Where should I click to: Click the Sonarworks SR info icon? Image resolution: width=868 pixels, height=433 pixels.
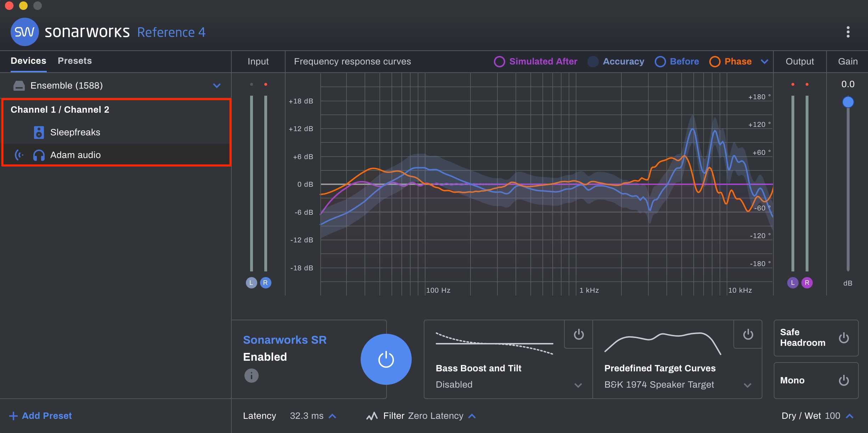point(252,376)
